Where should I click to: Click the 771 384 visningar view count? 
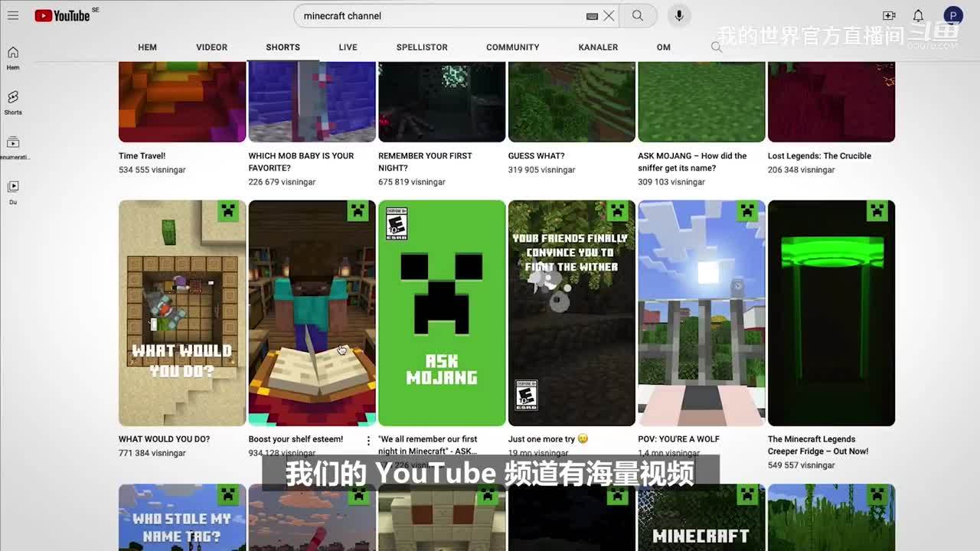tap(152, 453)
